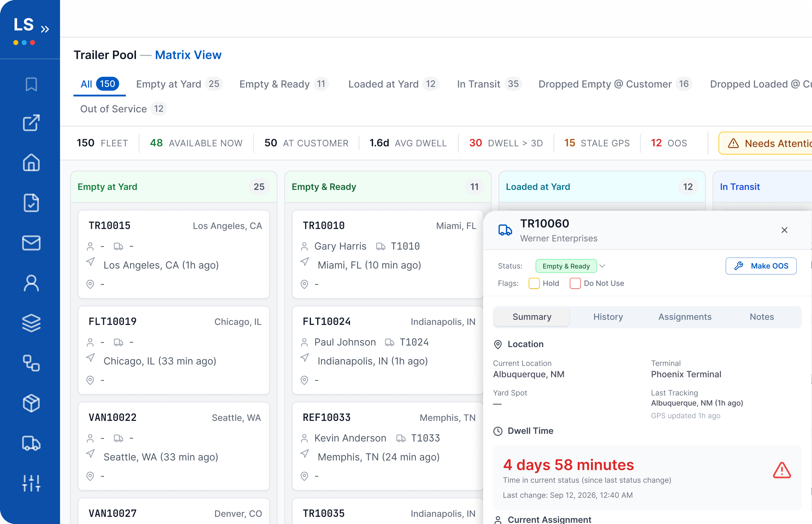Open the package box sidebar icon
812x524 pixels.
[31, 403]
